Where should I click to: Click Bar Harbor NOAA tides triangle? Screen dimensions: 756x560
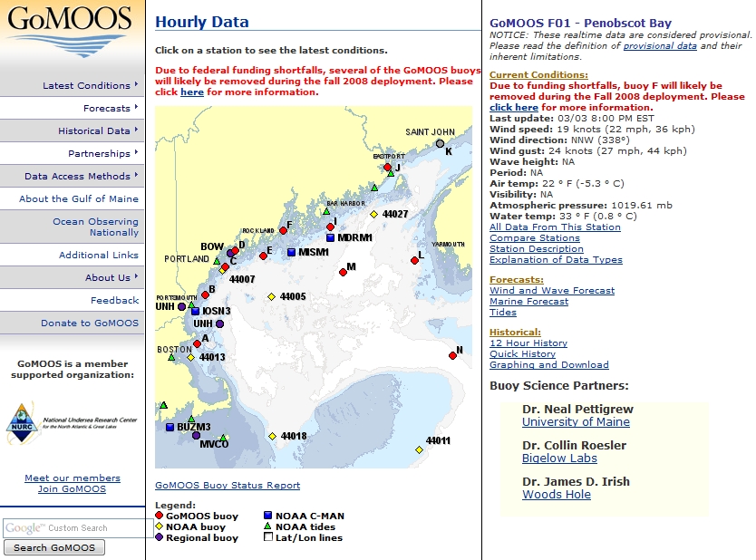click(x=326, y=211)
